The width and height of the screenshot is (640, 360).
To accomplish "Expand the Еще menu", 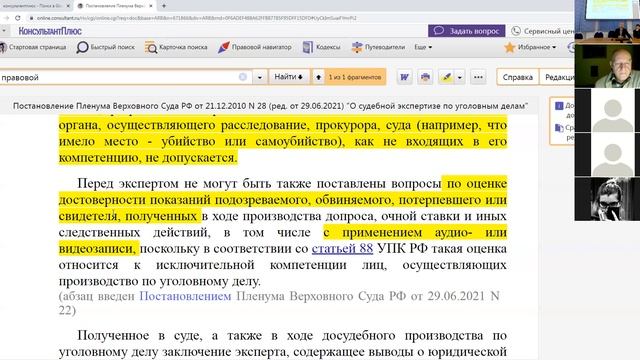I will (x=423, y=47).
